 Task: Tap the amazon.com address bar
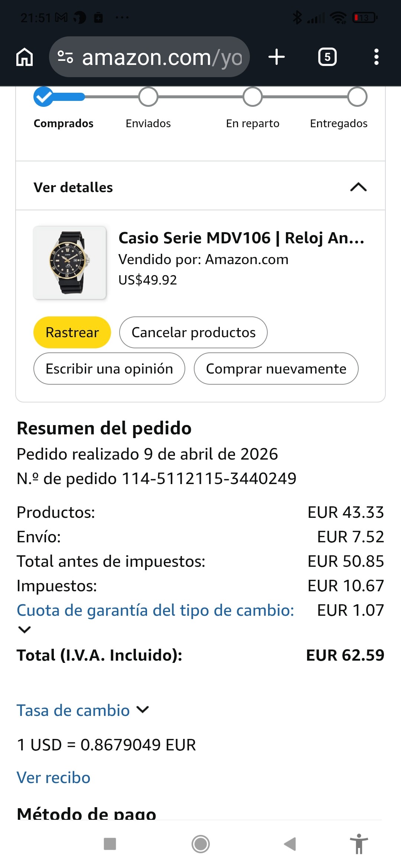pos(162,57)
